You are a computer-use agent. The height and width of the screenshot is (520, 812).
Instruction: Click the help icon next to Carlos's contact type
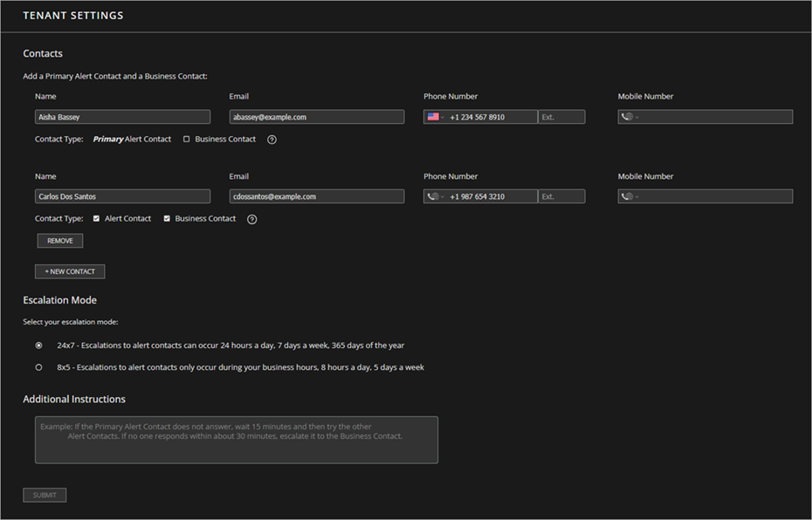pyautogui.click(x=251, y=218)
